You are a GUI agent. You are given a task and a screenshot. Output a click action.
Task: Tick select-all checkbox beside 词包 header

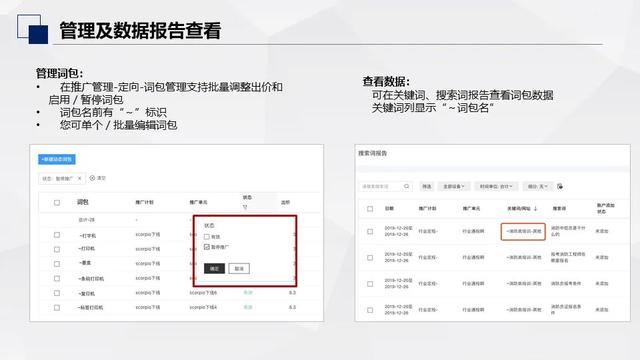pos(57,202)
